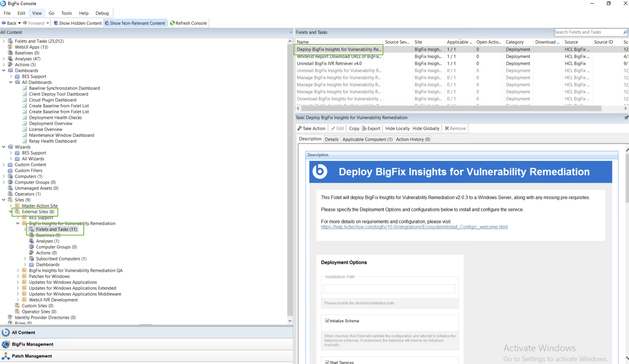
Task: Click the Refresh Console icon
Action: 172,23
